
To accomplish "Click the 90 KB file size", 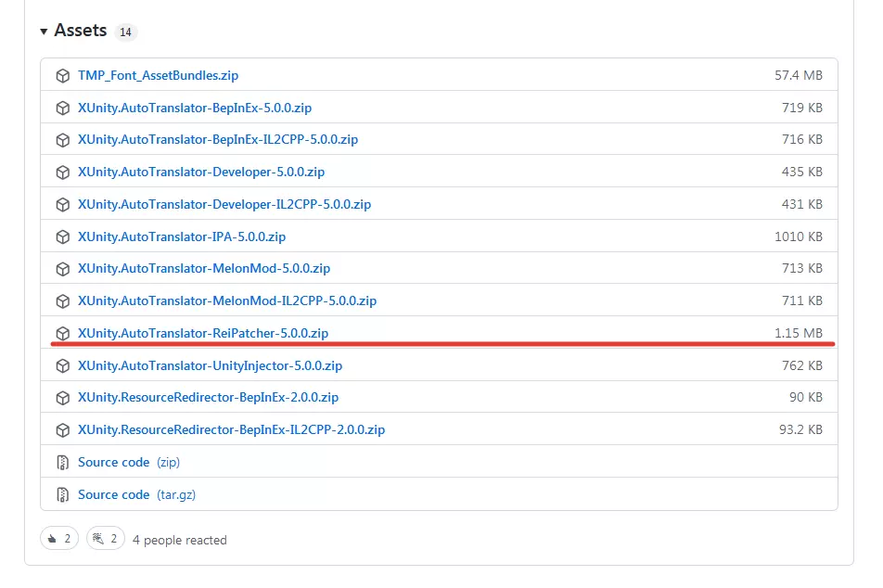I will (x=806, y=397).
